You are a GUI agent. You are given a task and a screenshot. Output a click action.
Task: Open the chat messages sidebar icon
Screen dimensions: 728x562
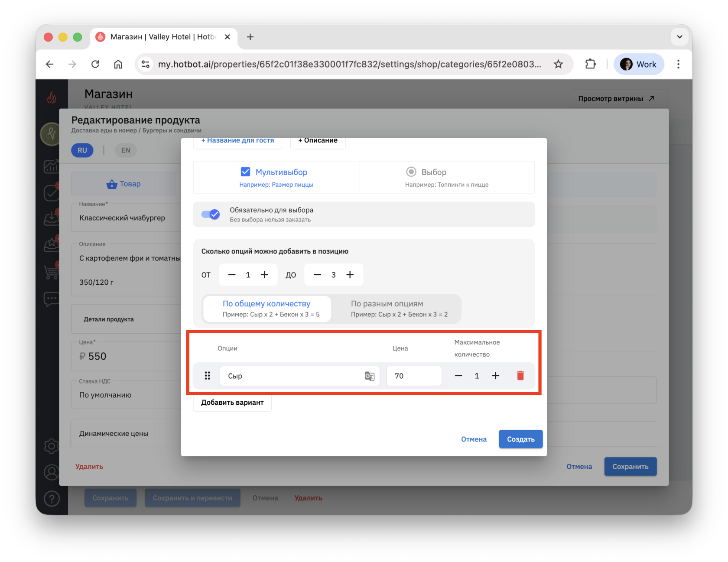[x=51, y=299]
